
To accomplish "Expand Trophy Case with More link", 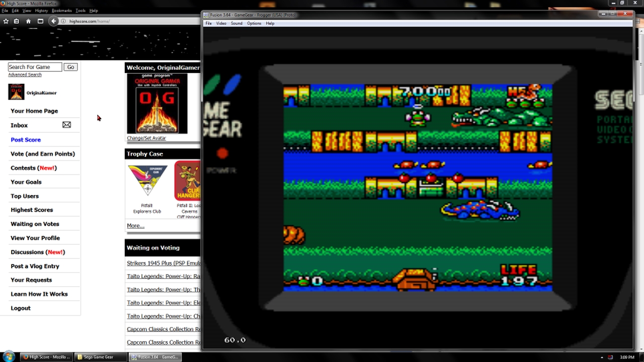I will 135,226.
